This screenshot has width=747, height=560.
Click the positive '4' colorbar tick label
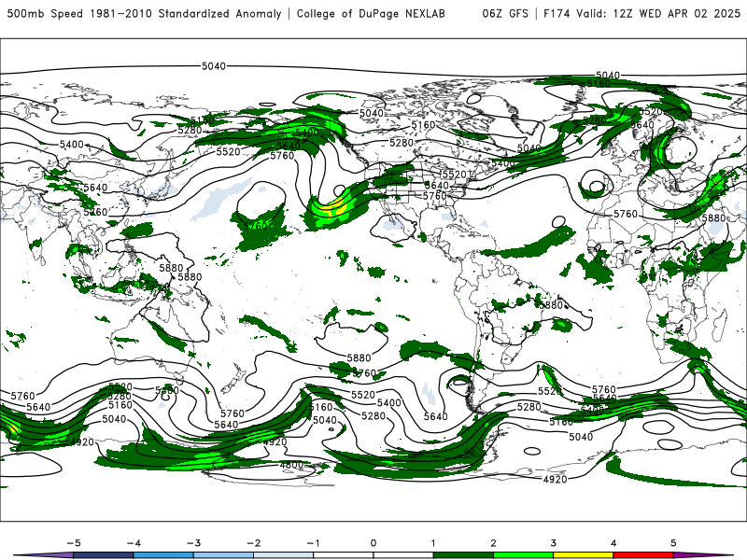point(613,543)
